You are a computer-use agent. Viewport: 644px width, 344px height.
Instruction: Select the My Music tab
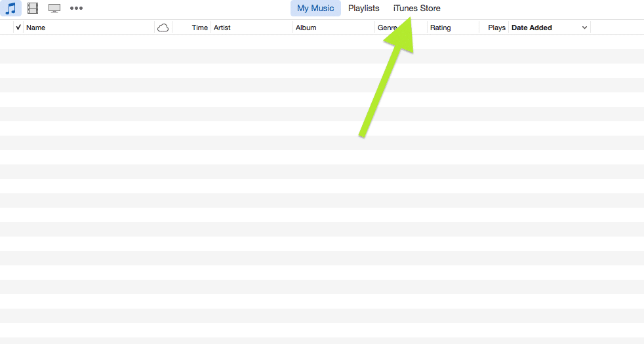[x=315, y=9]
